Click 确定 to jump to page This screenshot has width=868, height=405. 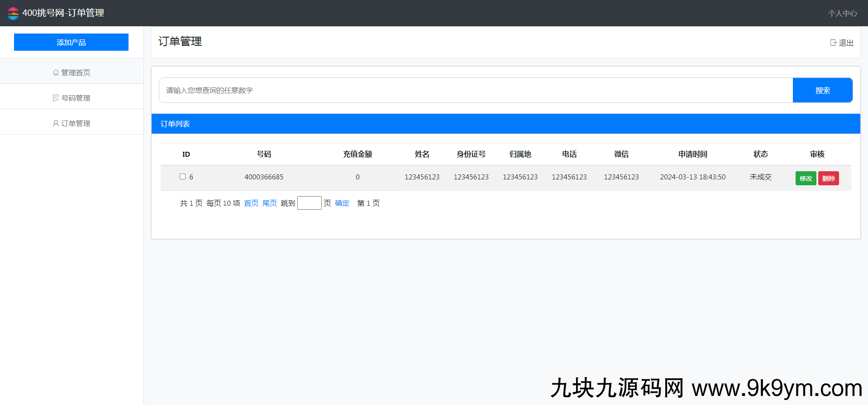(342, 203)
